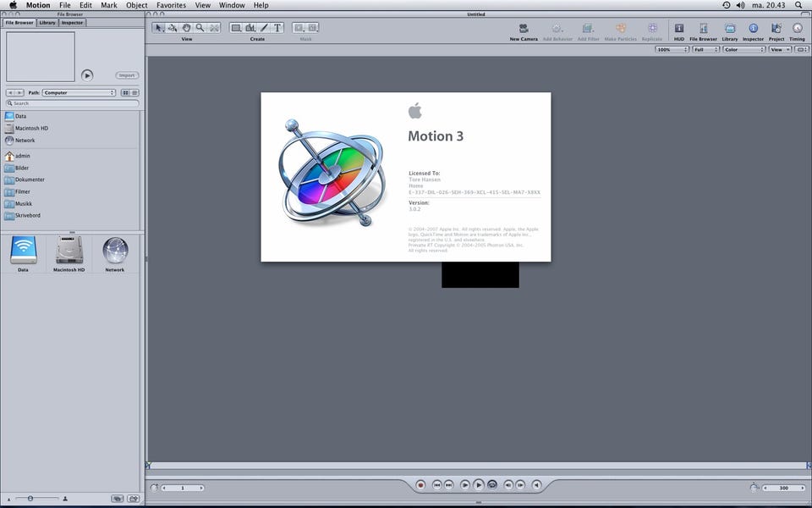
Task: Select the Bezier shape tool
Action: coord(250,28)
